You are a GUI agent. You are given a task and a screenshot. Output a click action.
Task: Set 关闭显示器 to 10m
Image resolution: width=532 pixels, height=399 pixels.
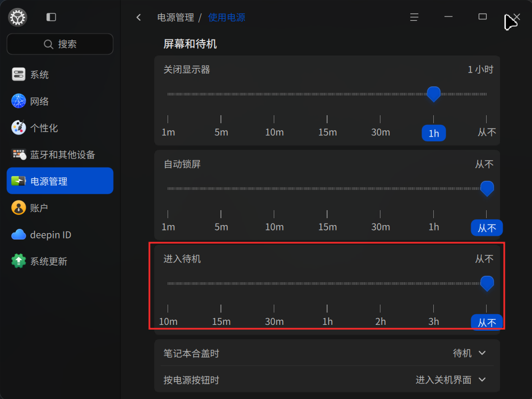coord(274,132)
